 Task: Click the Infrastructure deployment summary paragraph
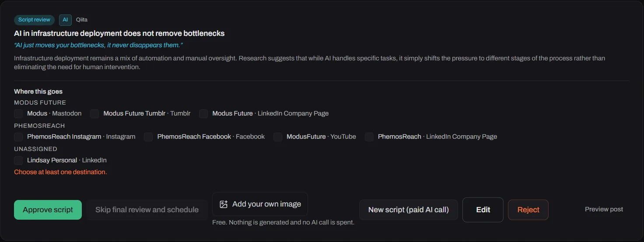pos(309,63)
